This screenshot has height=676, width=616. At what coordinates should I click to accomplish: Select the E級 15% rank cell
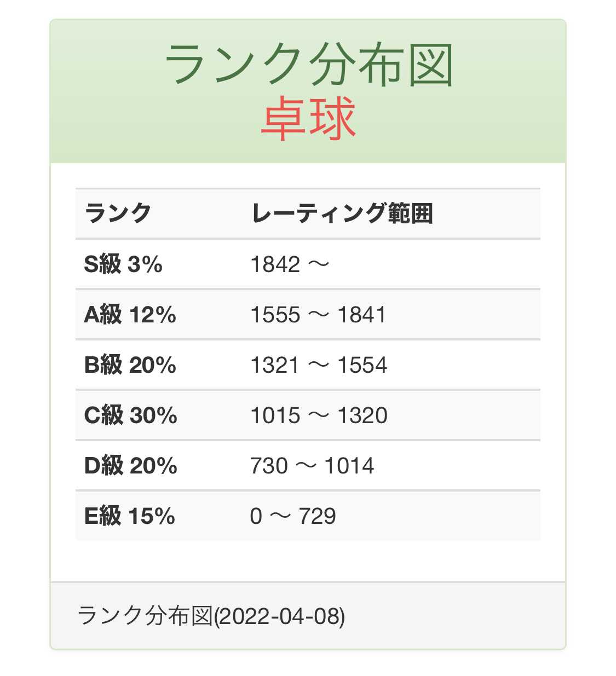(x=129, y=516)
